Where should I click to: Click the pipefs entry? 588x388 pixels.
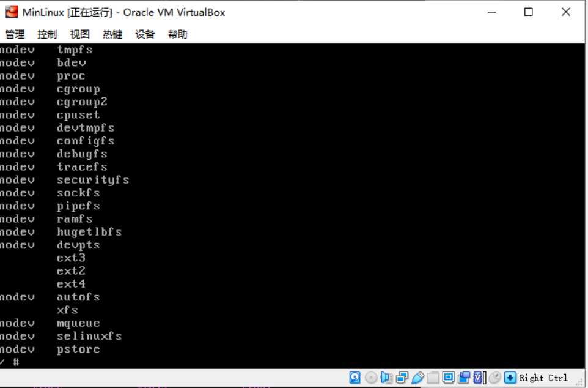(x=78, y=206)
